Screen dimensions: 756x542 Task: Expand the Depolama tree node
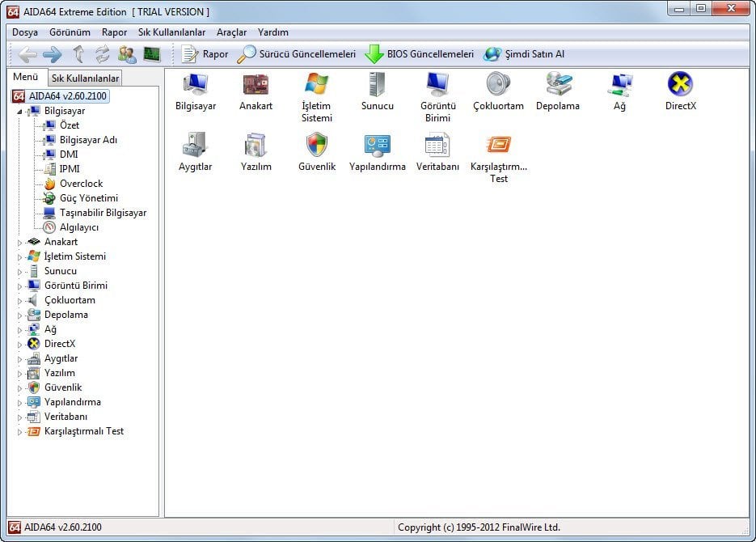(x=19, y=315)
